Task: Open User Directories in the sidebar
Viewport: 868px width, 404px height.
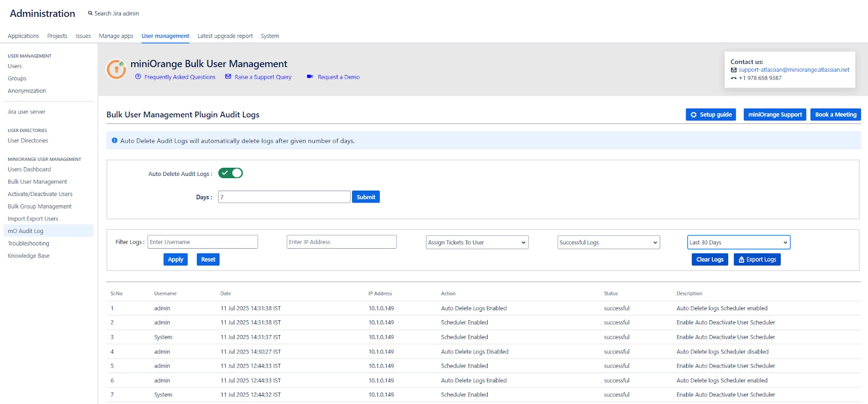Action: (28, 141)
